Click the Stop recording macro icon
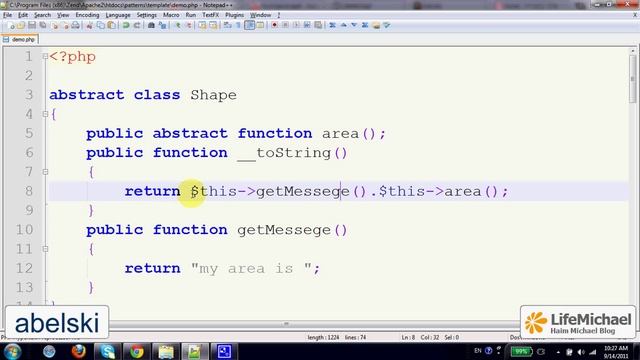Screen dimensions: 640x360 point(285,25)
